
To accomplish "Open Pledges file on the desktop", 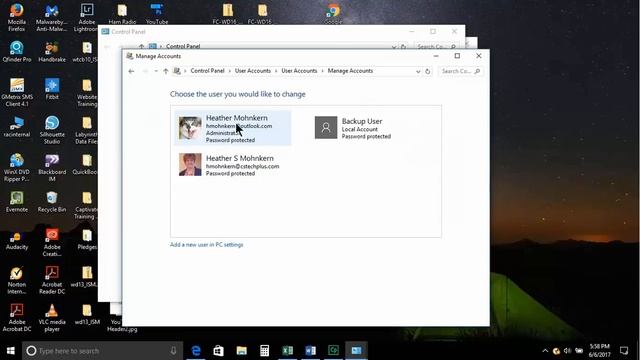I will click(x=87, y=239).
